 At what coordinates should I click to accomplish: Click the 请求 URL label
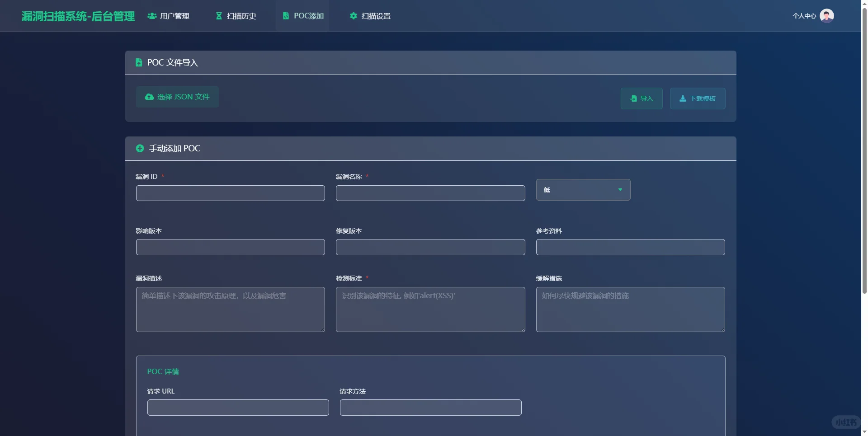pyautogui.click(x=160, y=391)
